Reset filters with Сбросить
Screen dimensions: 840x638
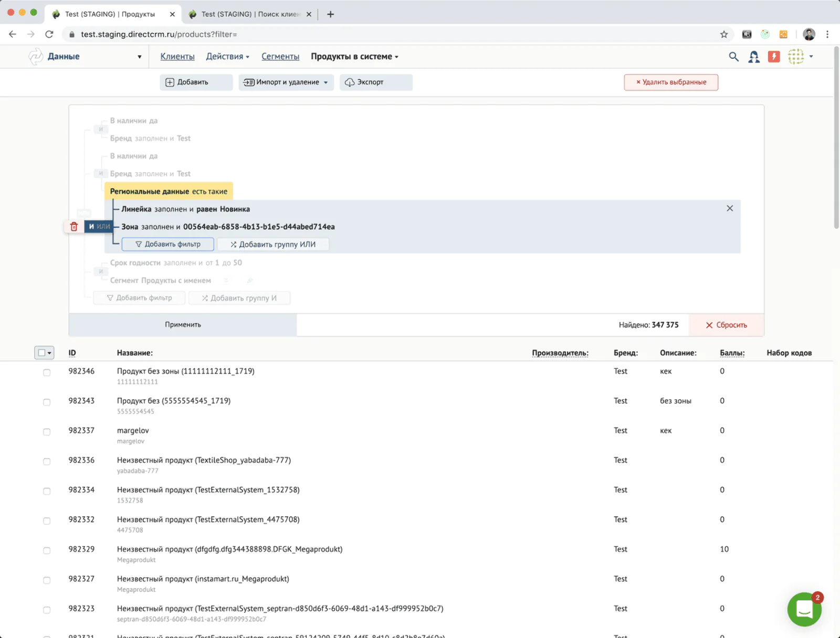click(x=726, y=325)
